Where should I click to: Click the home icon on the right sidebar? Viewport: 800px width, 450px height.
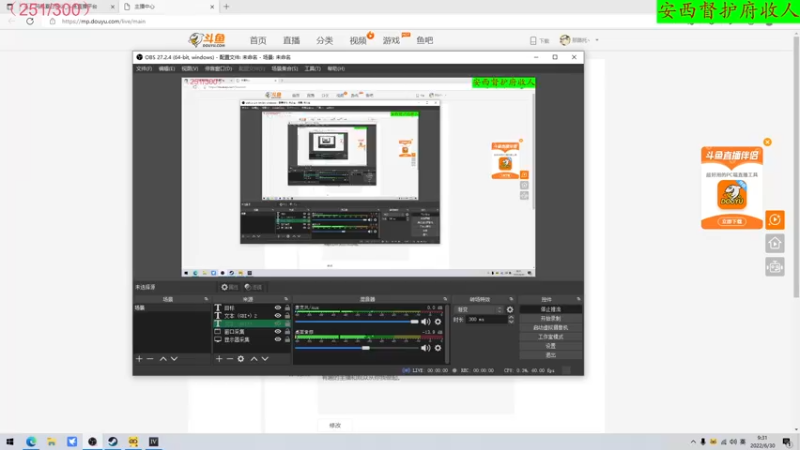point(774,243)
